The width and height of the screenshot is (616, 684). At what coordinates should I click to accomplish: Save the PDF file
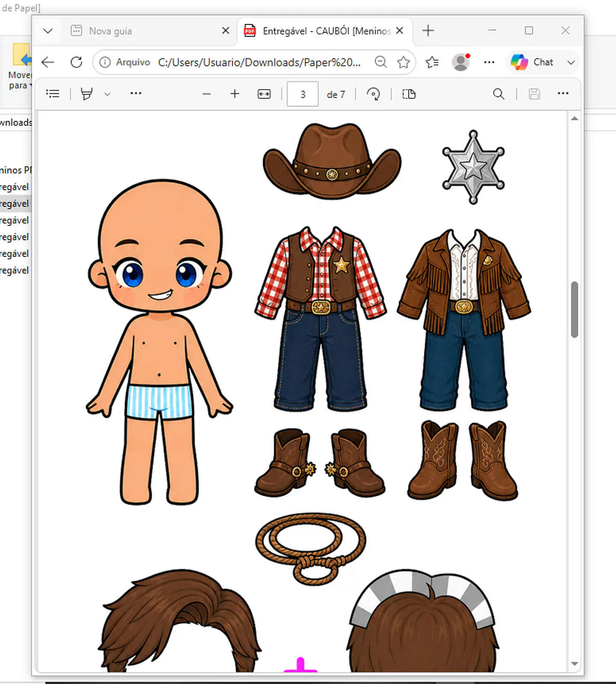click(534, 94)
